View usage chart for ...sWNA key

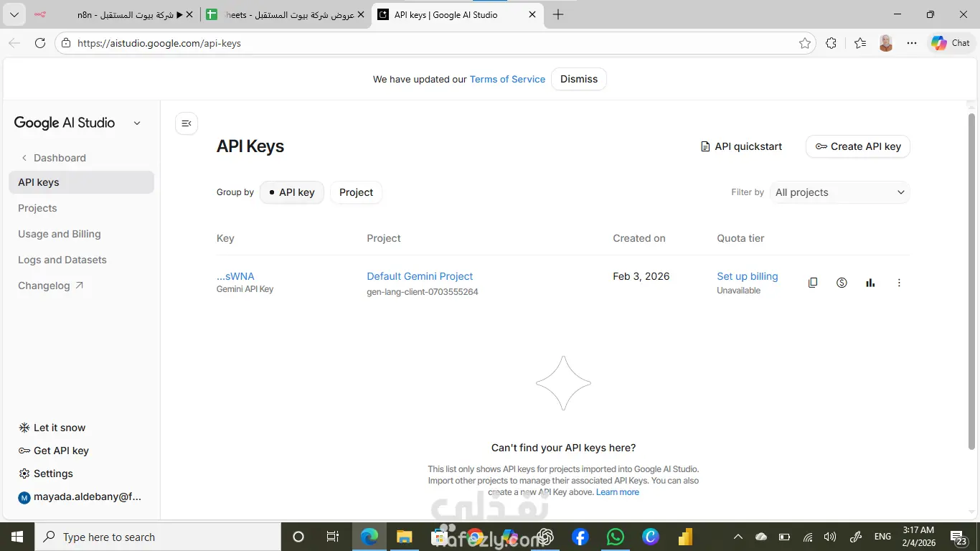click(x=870, y=283)
